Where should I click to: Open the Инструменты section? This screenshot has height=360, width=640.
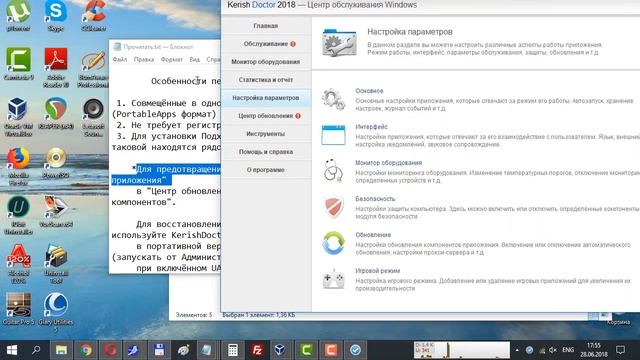pos(266,133)
